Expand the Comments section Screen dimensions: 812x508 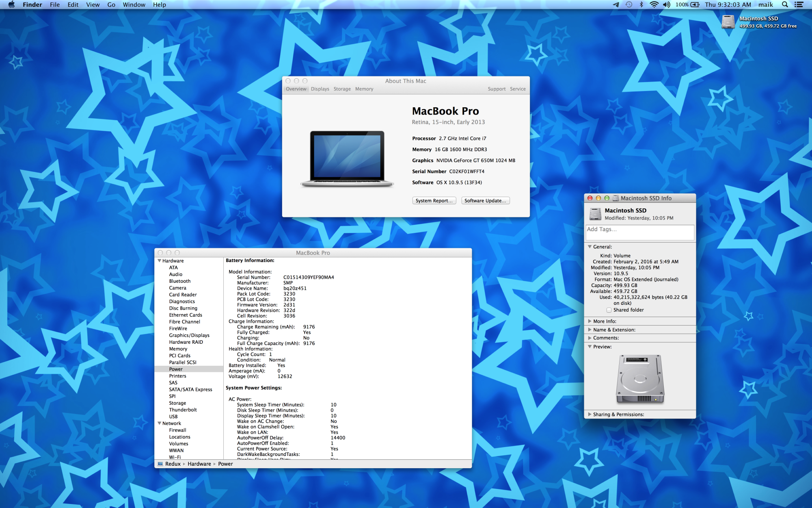tap(590, 338)
